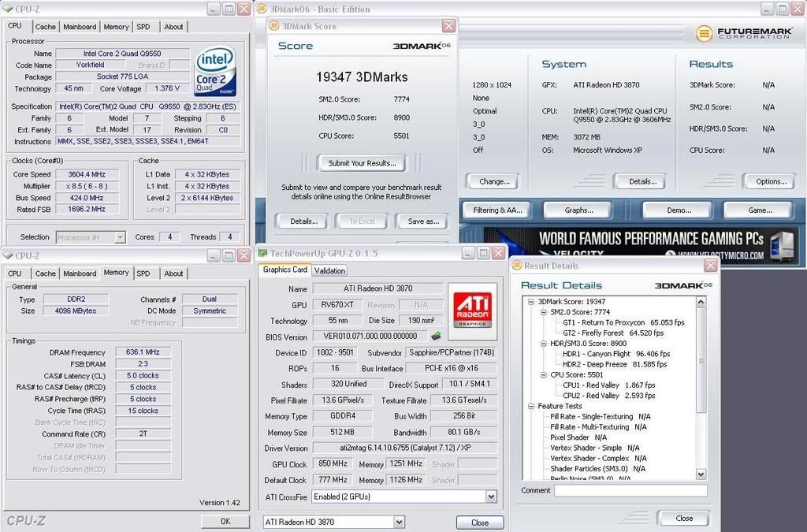Viewport: 807px width, 532px height.
Task: Click Close in the GPU-Z window
Action: click(x=480, y=523)
